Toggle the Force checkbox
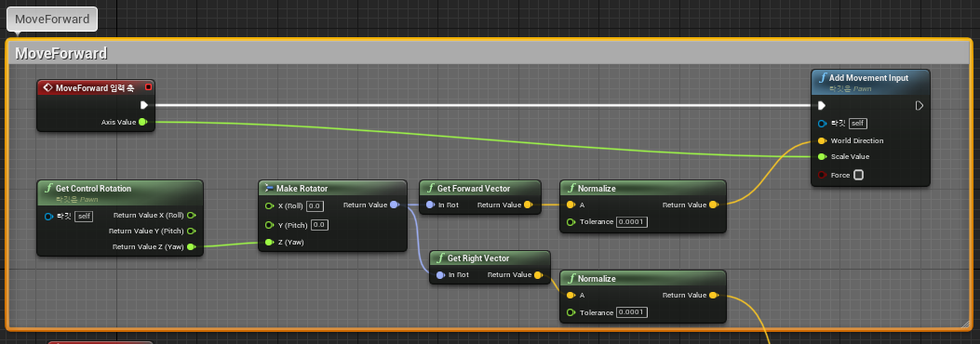980x344 pixels. (859, 175)
